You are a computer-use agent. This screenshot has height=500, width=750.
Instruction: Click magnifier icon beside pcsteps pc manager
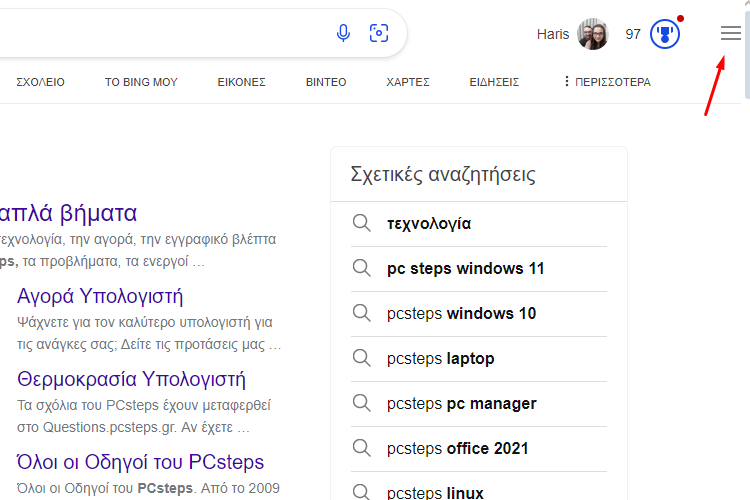[362, 403]
